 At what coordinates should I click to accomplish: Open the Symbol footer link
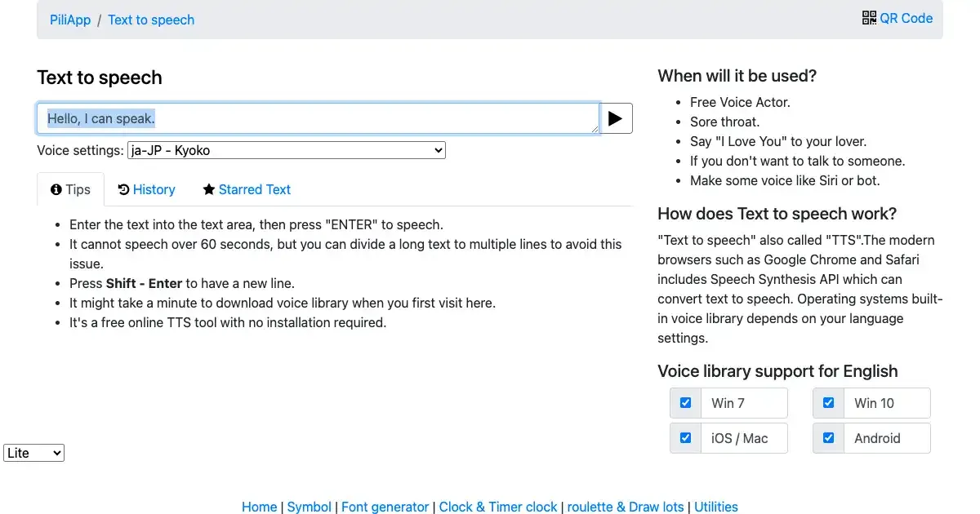pos(309,507)
